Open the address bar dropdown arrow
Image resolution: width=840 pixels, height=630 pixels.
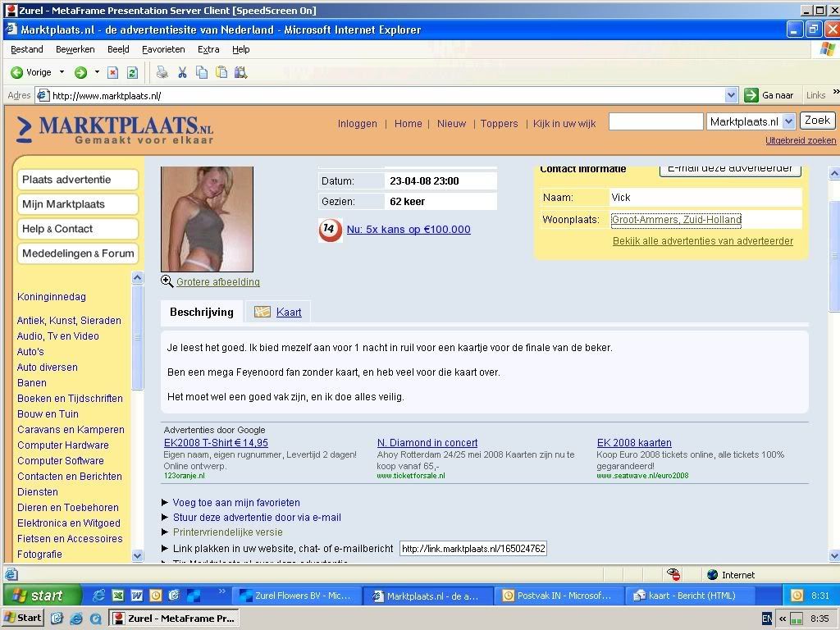[731, 95]
